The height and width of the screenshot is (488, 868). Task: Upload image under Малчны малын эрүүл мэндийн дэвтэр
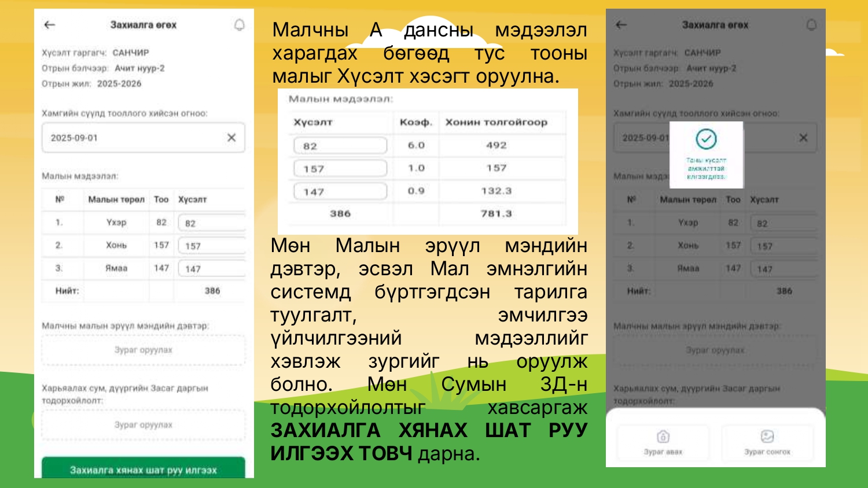(x=144, y=350)
